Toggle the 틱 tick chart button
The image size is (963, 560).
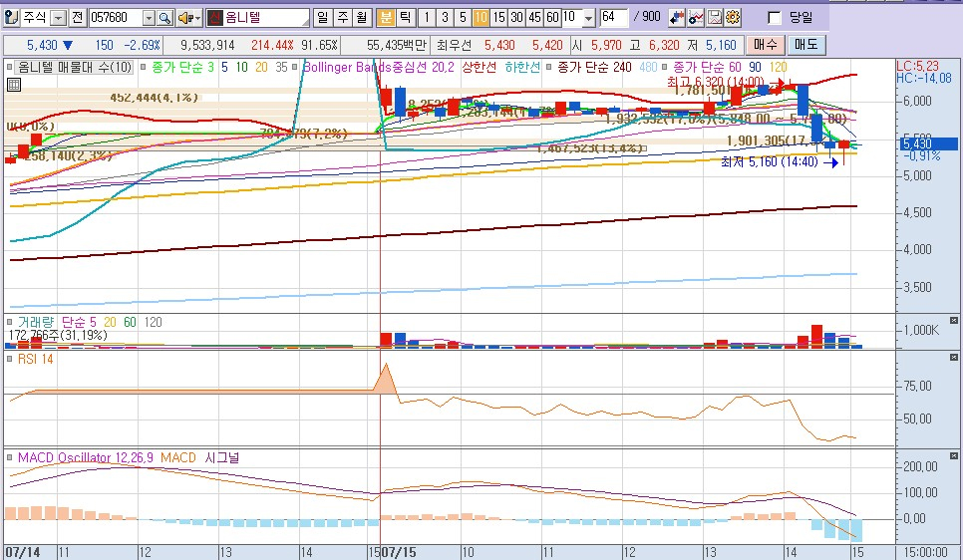pyautogui.click(x=403, y=18)
